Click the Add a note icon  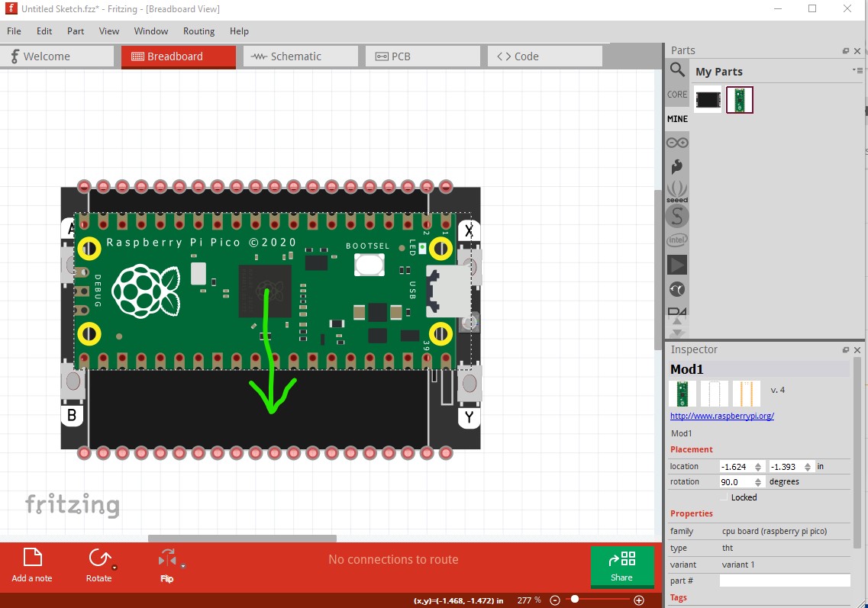[x=33, y=557]
